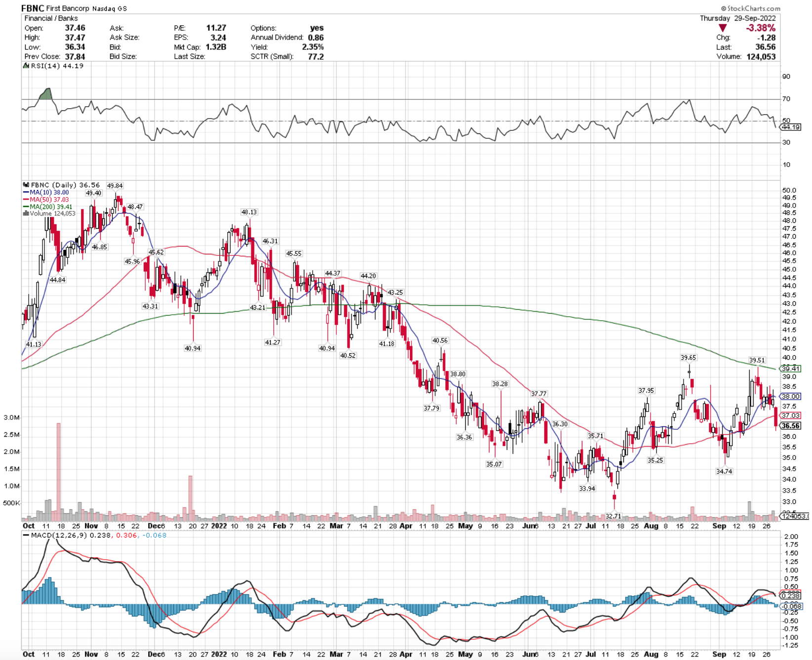Click the 44.19 tag on RSI right axis
812x660 pixels.
click(791, 127)
